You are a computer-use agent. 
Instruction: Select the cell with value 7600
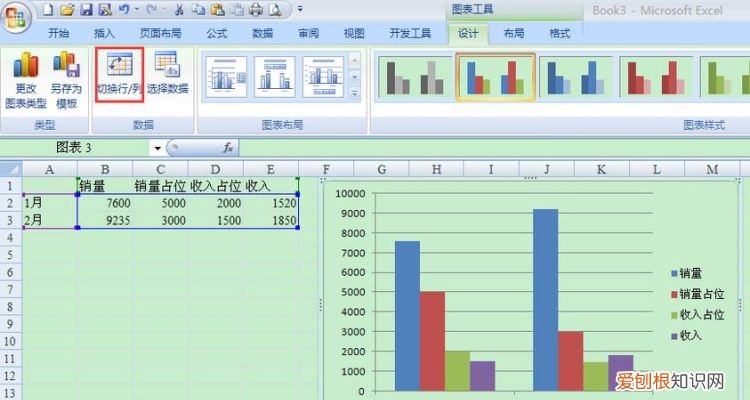[105, 203]
